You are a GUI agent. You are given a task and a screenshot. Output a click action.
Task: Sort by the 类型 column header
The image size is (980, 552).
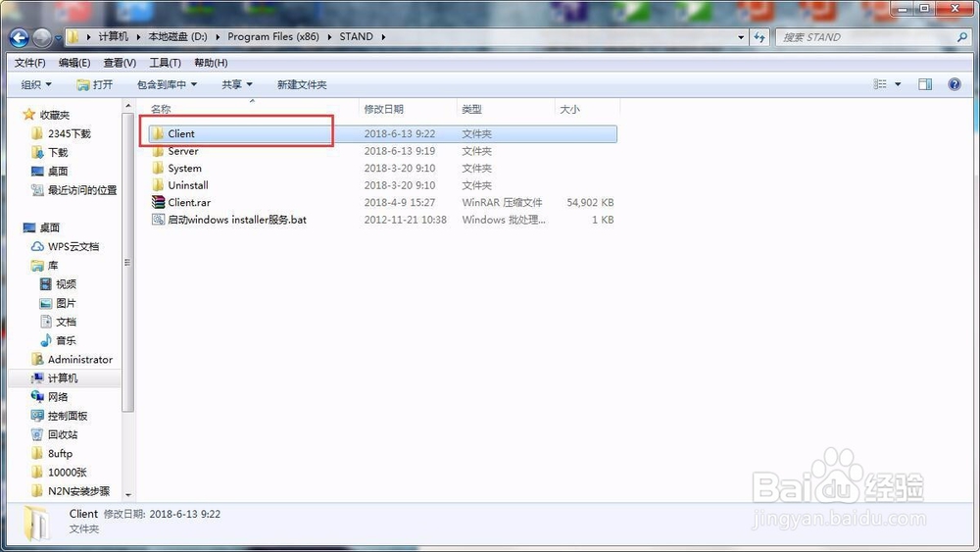point(472,110)
